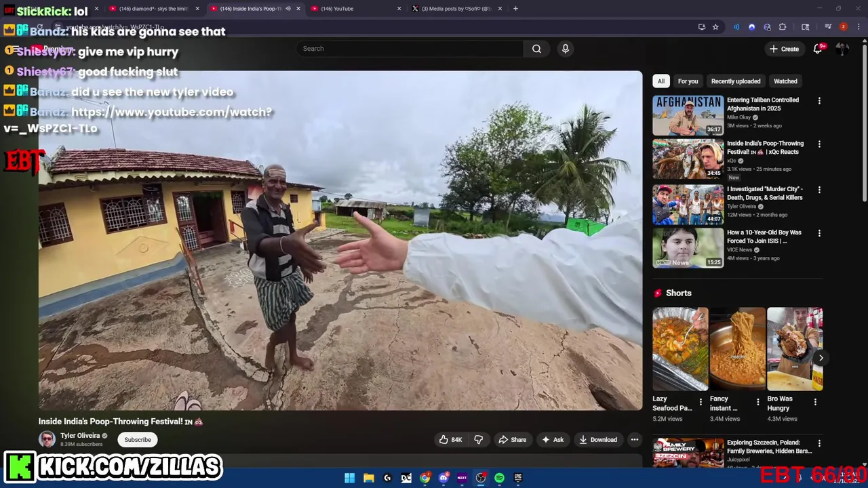Open Murder City video title link

point(765,193)
